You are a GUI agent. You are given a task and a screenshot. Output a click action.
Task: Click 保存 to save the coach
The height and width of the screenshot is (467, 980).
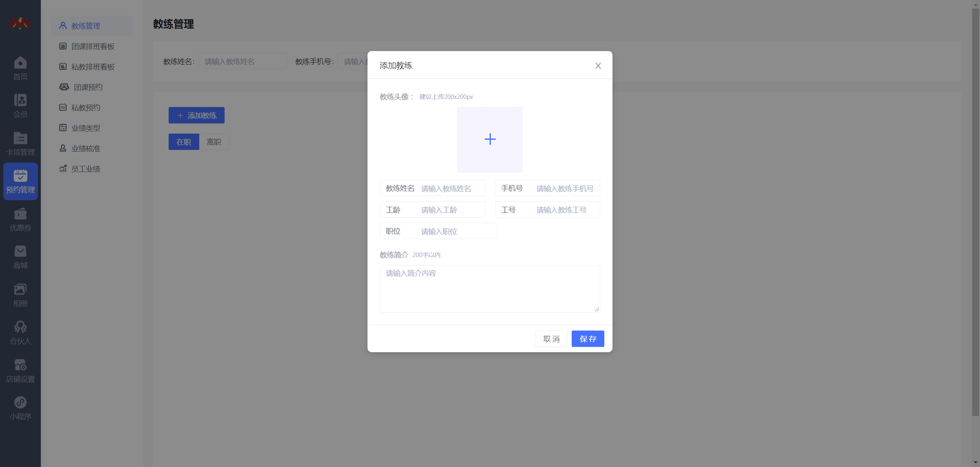pos(588,339)
